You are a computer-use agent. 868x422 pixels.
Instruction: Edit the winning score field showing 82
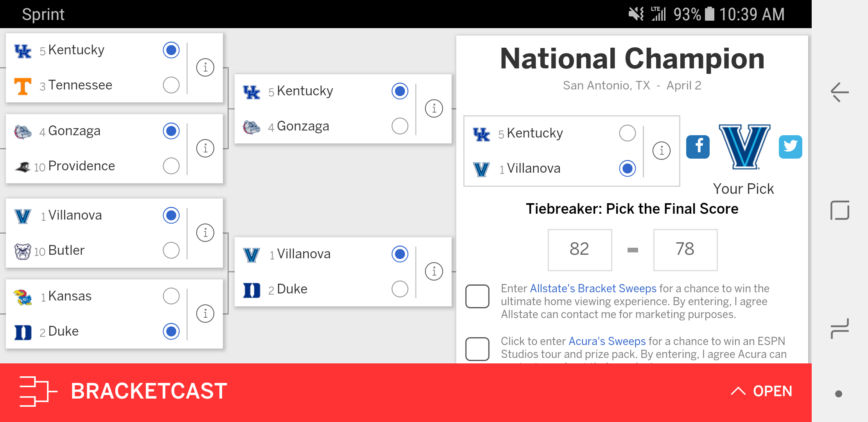[579, 250]
